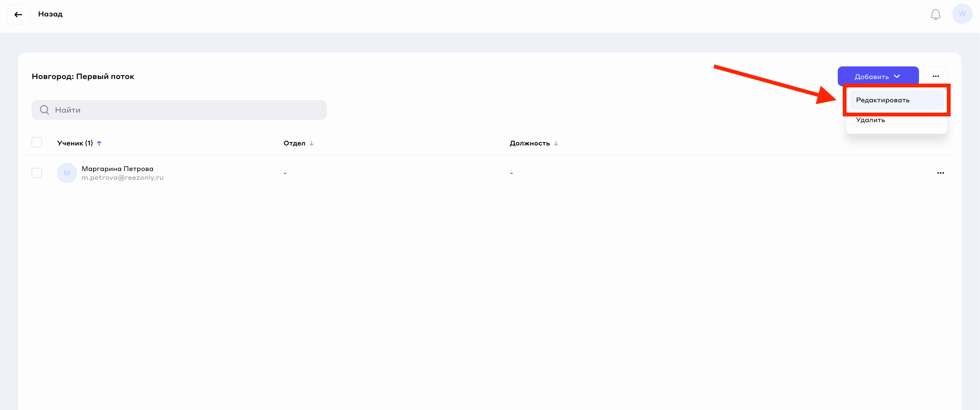Click the m.petrova@reezonly.ru email
The width and height of the screenshot is (980, 410).
122,178
